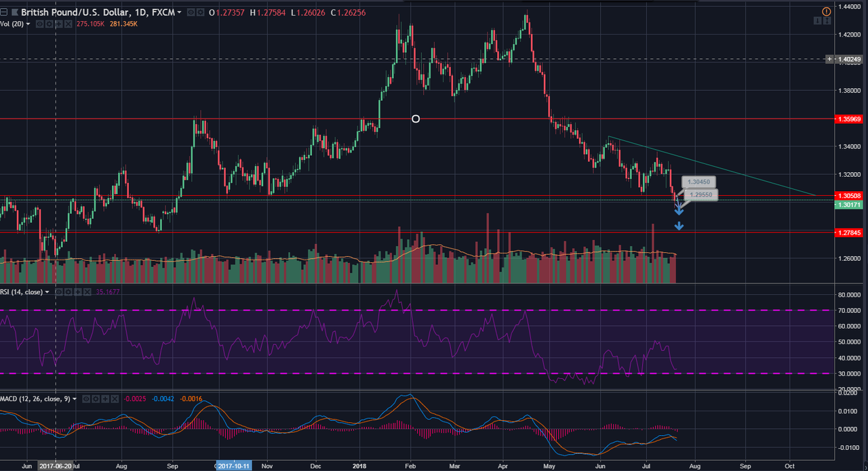This screenshot has width=868, height=471.
Task: Click the orange alert exclamation icon
Action: (x=826, y=12)
